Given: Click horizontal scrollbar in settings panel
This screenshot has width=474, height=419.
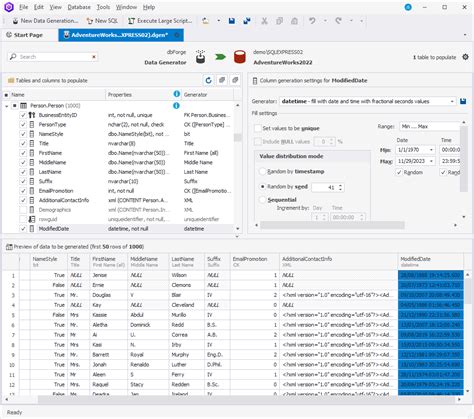Looking at the screenshot, I should pos(332,225).
